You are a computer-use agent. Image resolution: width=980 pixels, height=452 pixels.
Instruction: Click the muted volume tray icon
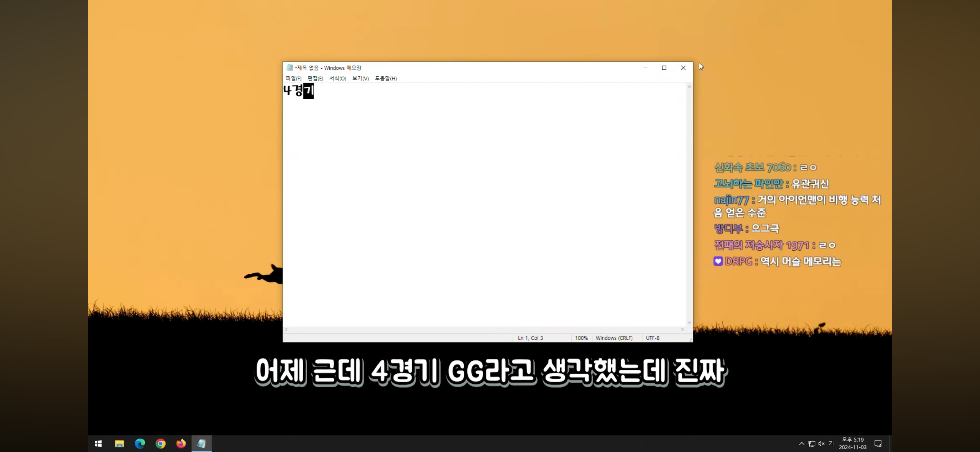[x=821, y=444]
